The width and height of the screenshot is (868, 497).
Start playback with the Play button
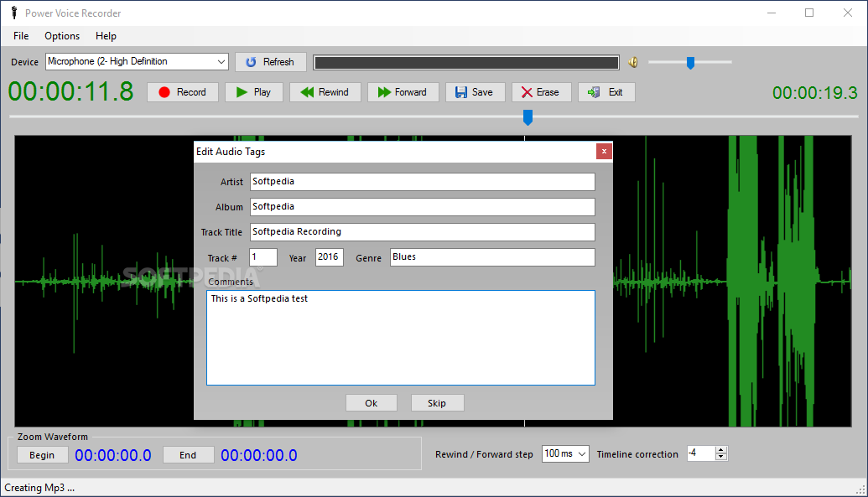tap(253, 92)
